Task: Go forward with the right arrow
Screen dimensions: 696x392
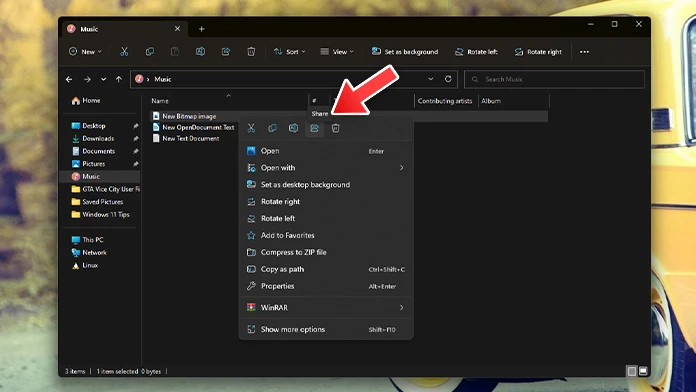Action: pyautogui.click(x=87, y=79)
